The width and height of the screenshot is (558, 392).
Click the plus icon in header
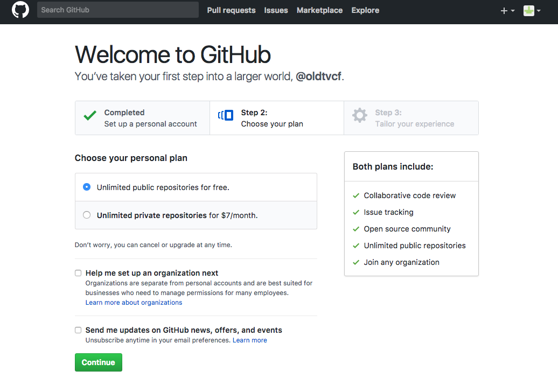pyautogui.click(x=504, y=11)
